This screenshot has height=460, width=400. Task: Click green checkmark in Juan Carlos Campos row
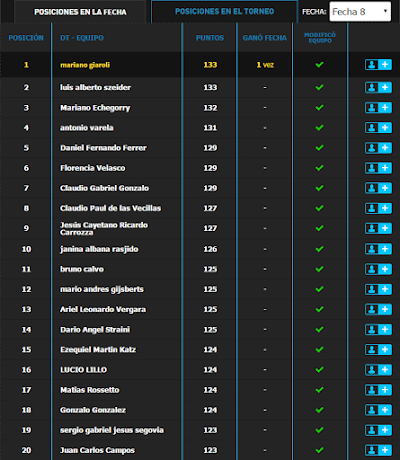[x=319, y=450]
